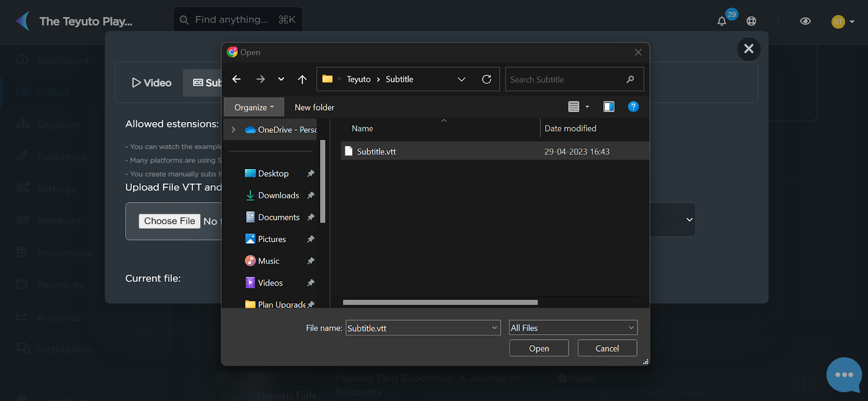The height and width of the screenshot is (401, 868).
Task: Change the file view layout
Action: coord(573,107)
